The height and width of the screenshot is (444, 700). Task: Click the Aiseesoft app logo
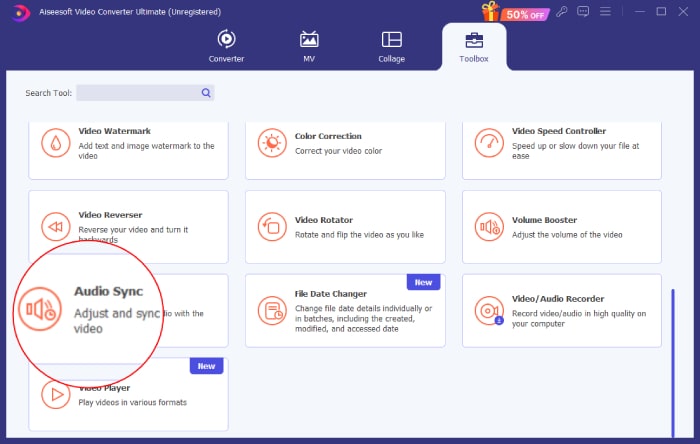20,12
